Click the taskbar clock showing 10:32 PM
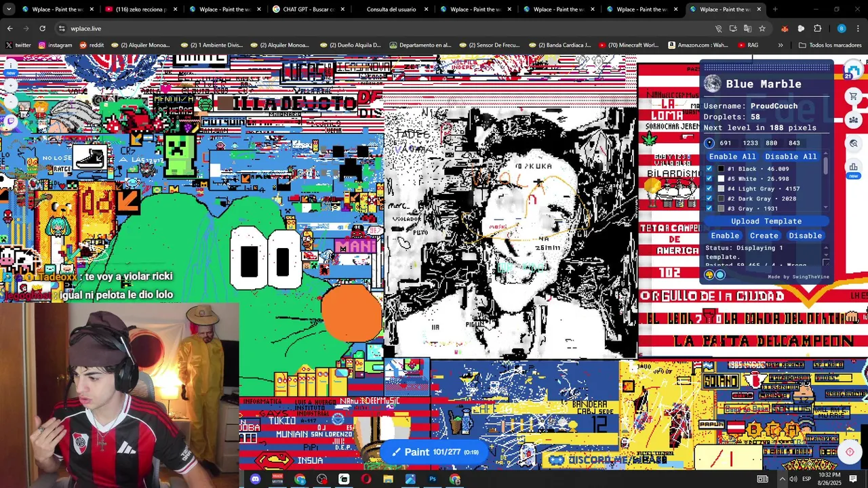Image resolution: width=868 pixels, height=488 pixels. [x=829, y=479]
